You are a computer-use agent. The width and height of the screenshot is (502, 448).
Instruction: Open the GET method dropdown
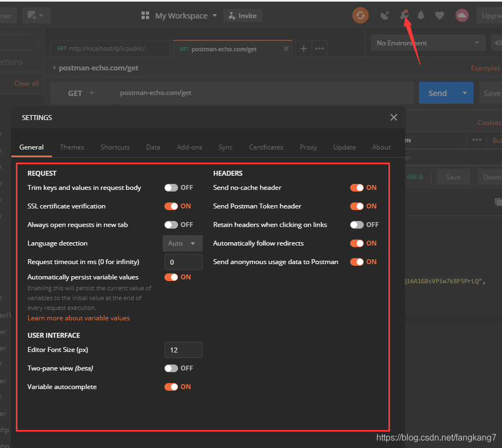point(80,93)
